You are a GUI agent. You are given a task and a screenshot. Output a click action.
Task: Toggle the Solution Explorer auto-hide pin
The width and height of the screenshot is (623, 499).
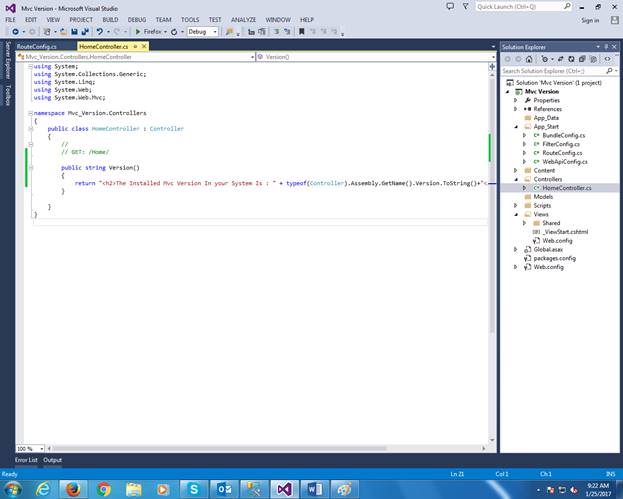(x=604, y=46)
